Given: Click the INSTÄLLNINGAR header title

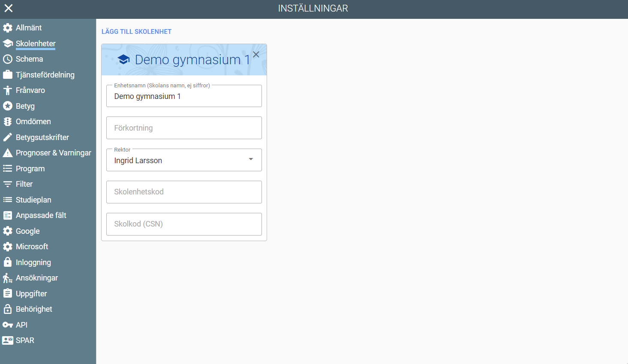Looking at the screenshot, I should coord(313,9).
